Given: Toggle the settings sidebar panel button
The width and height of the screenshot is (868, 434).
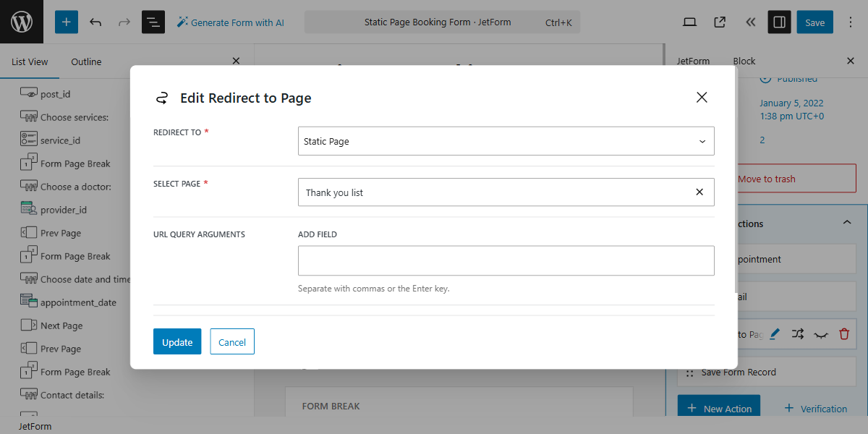Looking at the screenshot, I should (779, 22).
